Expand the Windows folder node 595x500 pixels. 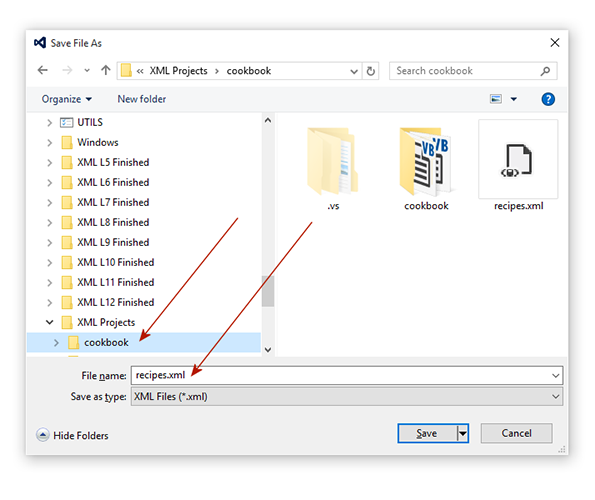pos(50,143)
